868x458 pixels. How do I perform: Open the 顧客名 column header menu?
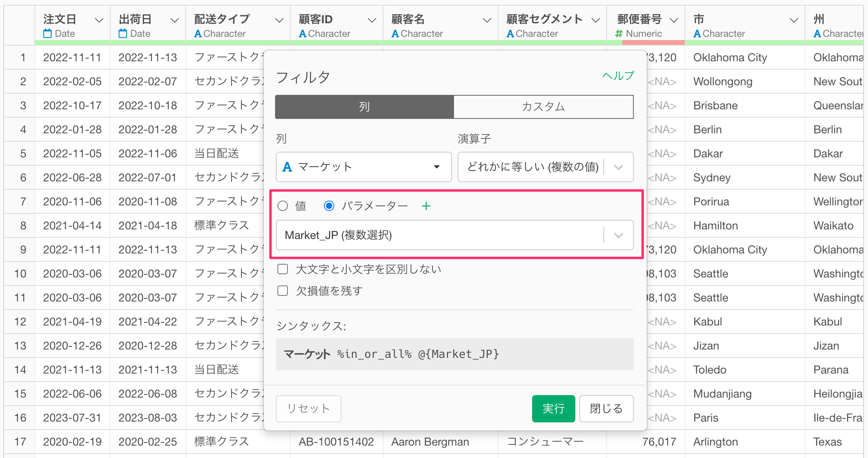pyautogui.click(x=487, y=20)
